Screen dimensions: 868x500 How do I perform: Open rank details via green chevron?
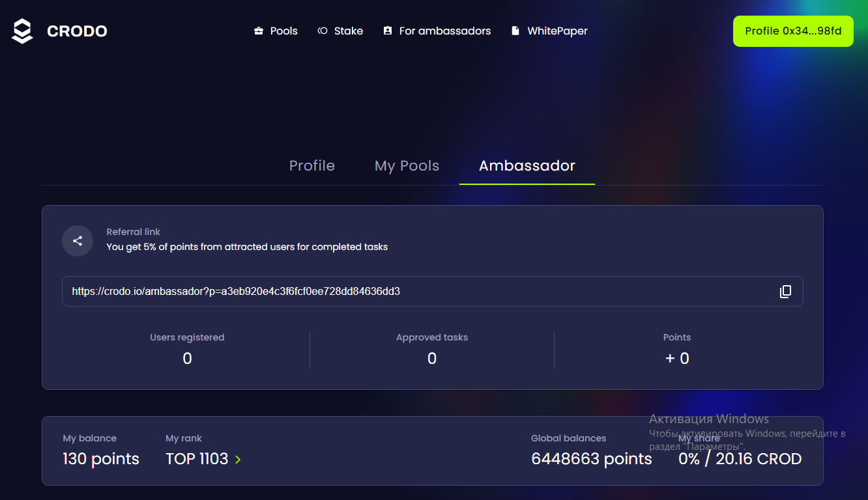pos(238,460)
